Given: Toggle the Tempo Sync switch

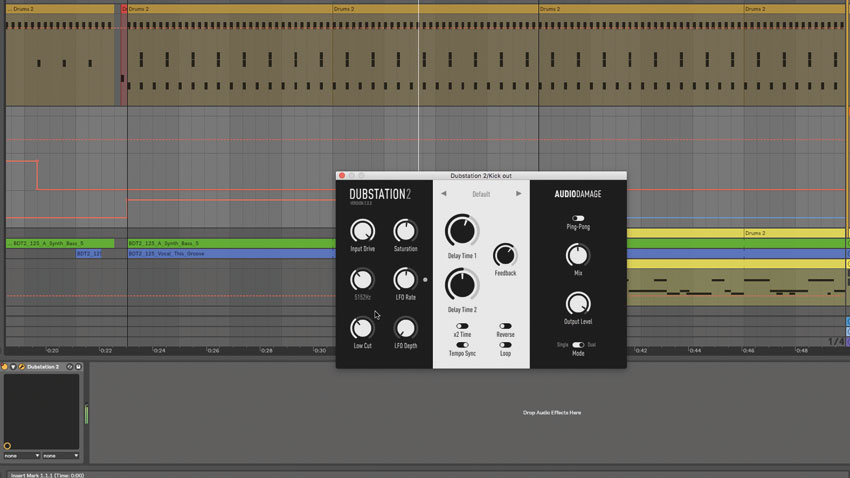Looking at the screenshot, I should [x=462, y=345].
